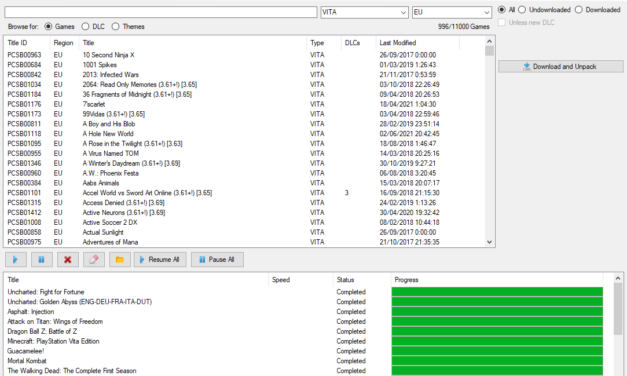Click the blue play resume download icon
The height and width of the screenshot is (376, 627).
pos(16,260)
